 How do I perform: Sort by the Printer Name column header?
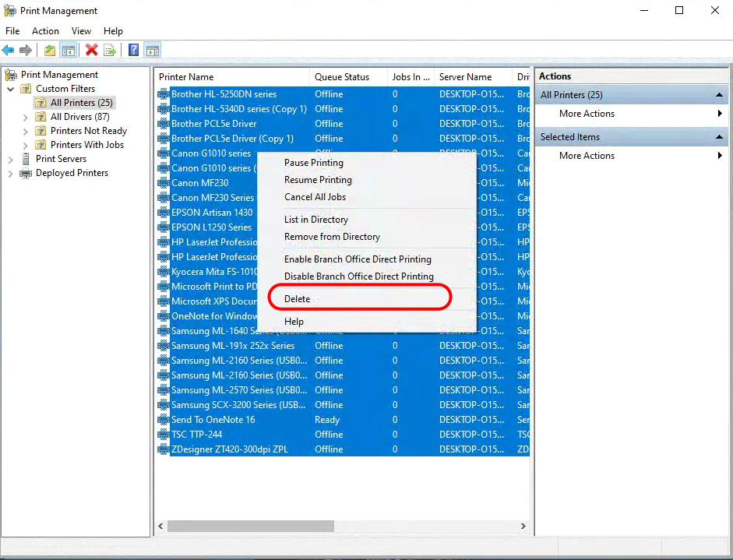232,77
